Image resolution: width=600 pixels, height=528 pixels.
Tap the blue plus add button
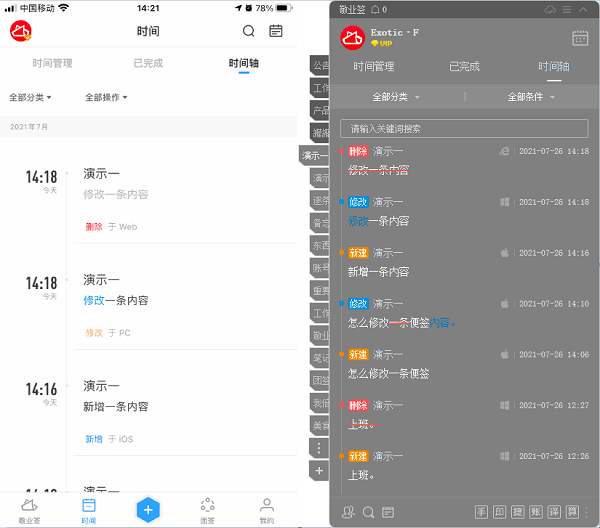pos(148,510)
